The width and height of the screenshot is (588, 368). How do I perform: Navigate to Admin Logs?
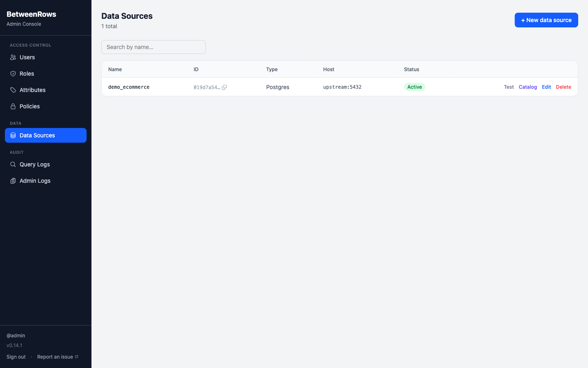tap(35, 181)
